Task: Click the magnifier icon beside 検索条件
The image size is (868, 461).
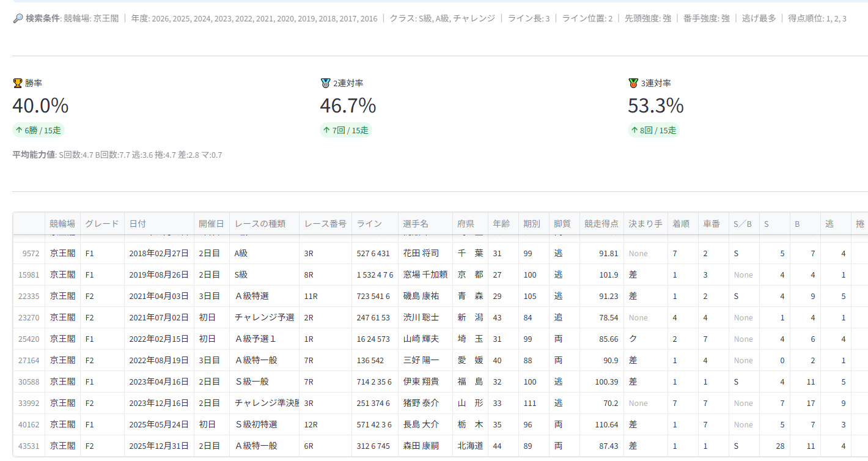Action: coord(18,18)
